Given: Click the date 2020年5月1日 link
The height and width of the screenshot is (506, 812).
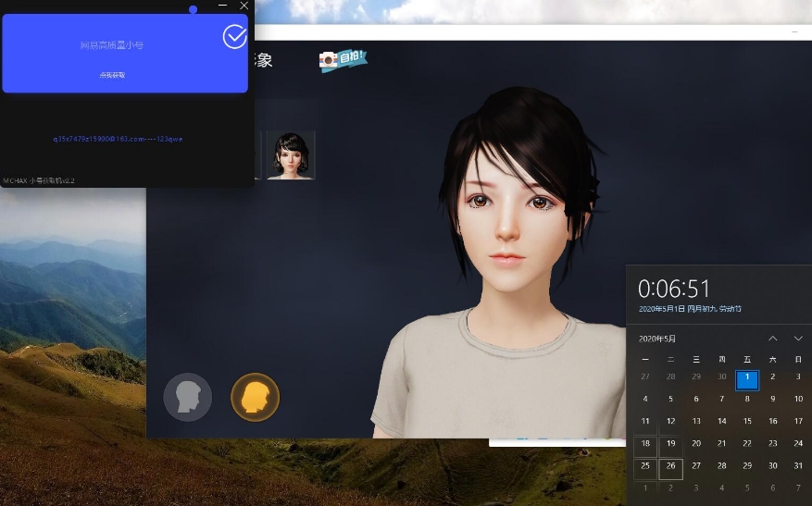Looking at the screenshot, I should point(690,309).
